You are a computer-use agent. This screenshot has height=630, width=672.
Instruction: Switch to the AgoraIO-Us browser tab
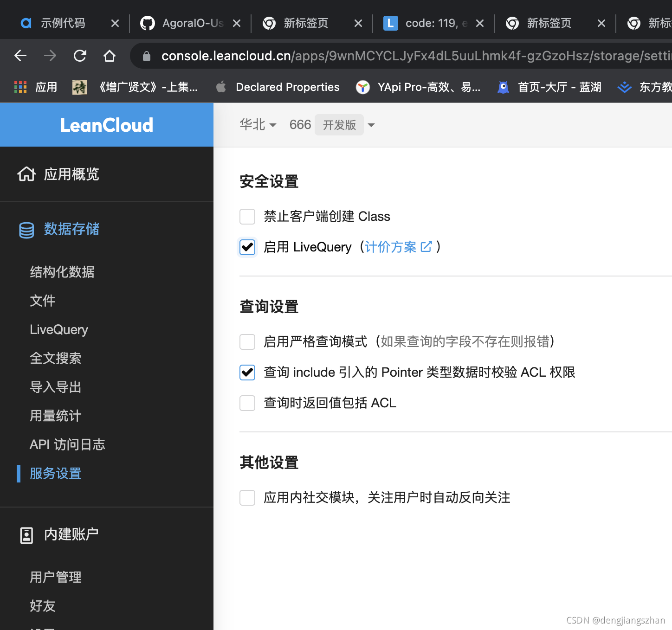coord(190,23)
